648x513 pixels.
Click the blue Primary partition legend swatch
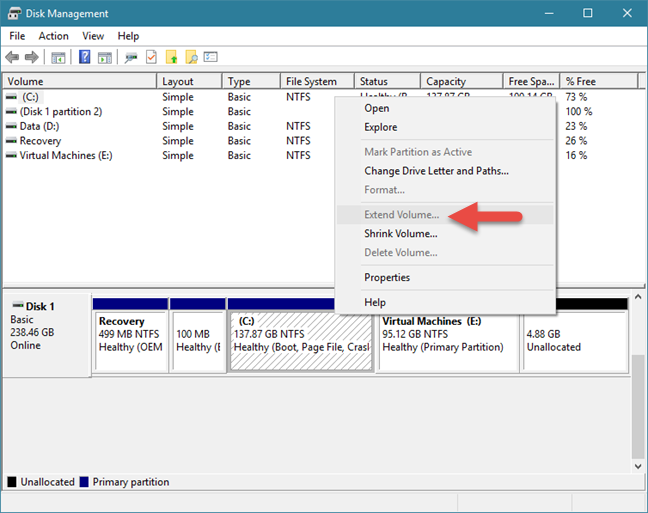coord(84,482)
